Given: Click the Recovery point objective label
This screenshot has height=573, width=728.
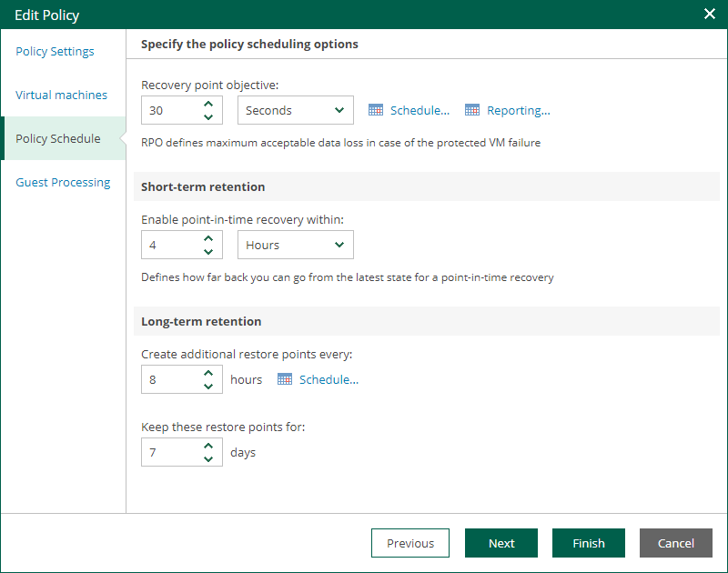Looking at the screenshot, I should [210, 85].
